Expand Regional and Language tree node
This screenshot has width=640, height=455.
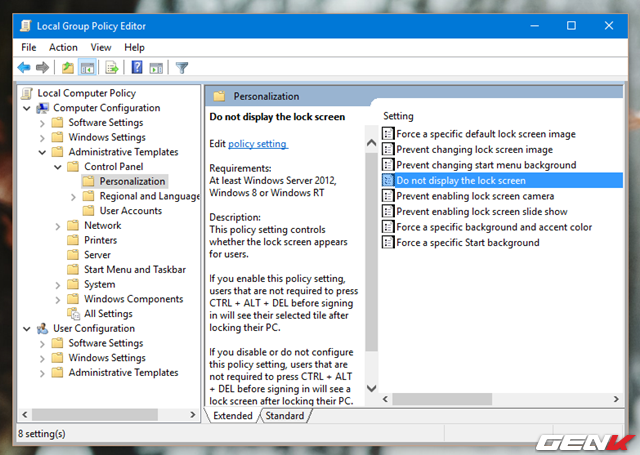pos(73,197)
